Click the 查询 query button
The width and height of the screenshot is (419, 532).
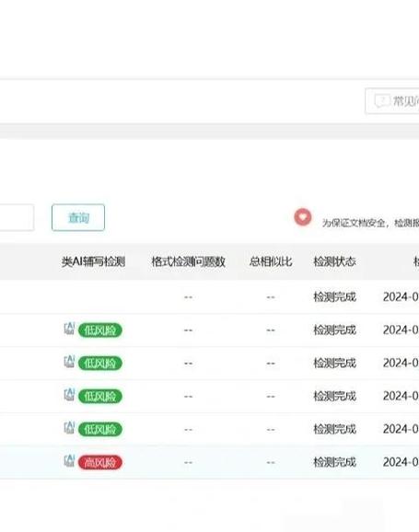click(x=78, y=217)
